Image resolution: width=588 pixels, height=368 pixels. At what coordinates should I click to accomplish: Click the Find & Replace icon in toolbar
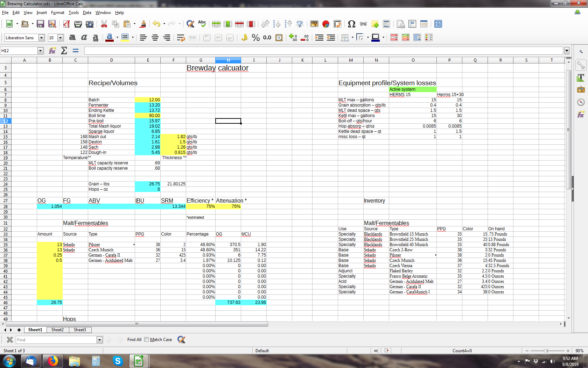point(190,24)
